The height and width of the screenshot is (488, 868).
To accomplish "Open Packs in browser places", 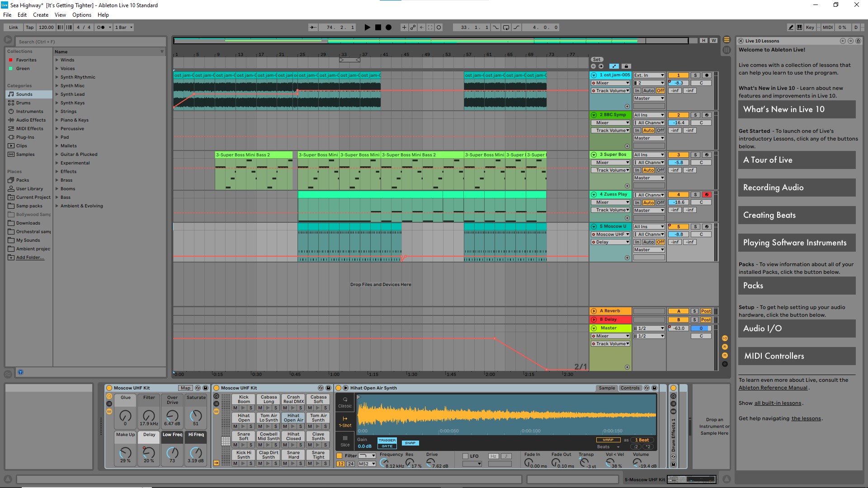I will [x=23, y=180].
